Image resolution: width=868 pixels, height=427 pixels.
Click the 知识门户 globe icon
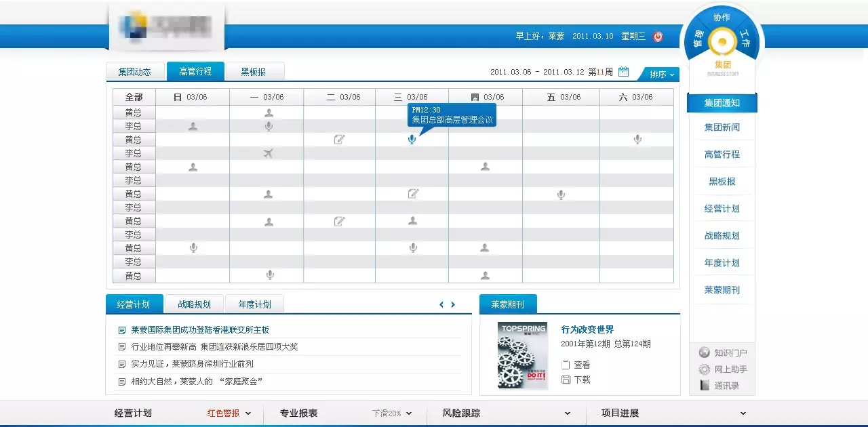[x=705, y=352]
